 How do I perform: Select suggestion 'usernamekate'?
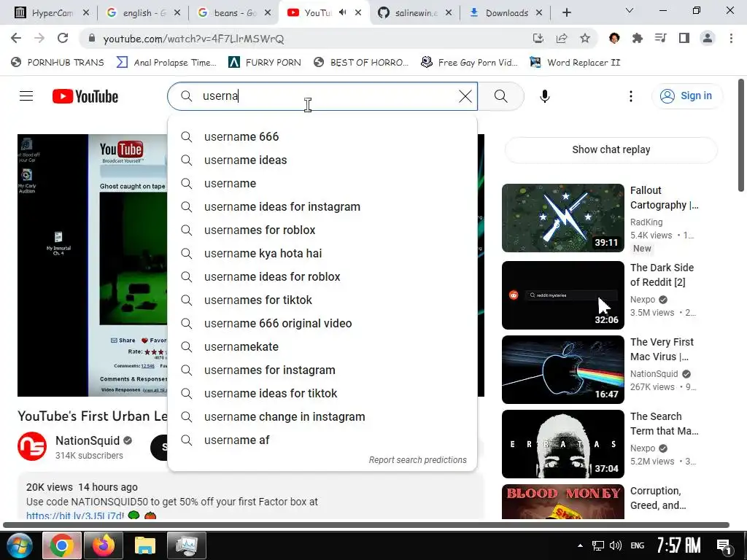point(322,346)
